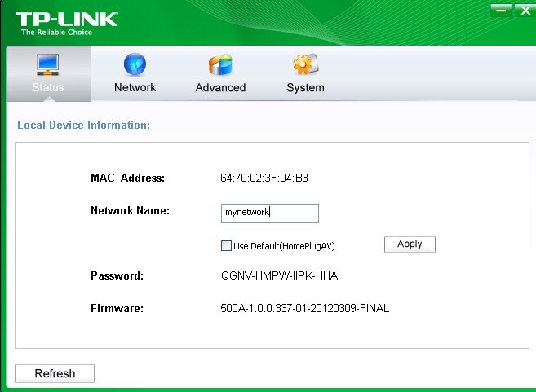
Task: Enable the Use Default(HomePlugAV) checkbox
Action: coord(226,245)
